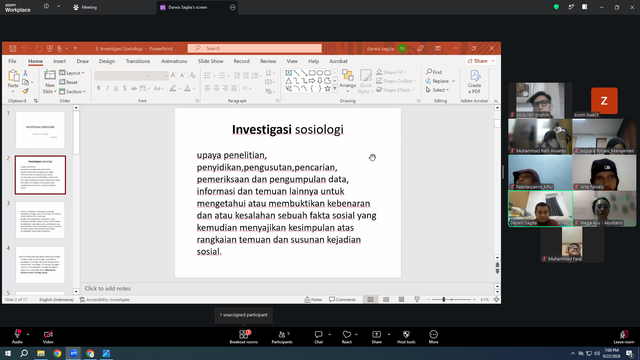640x360 pixels.
Task: Open the File menu
Action: (x=12, y=61)
